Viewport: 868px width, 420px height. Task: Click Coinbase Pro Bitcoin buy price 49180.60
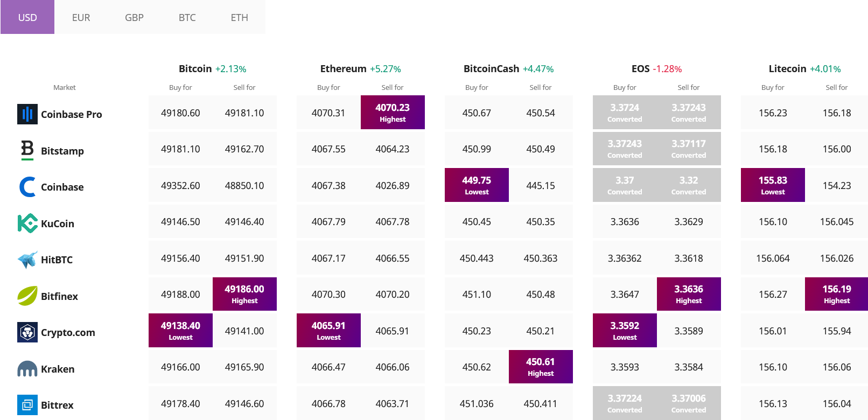click(180, 113)
